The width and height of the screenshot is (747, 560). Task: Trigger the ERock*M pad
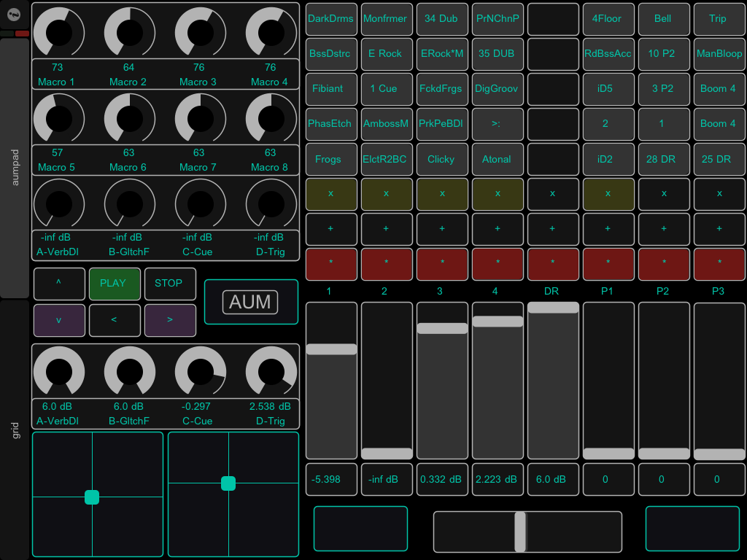(442, 54)
